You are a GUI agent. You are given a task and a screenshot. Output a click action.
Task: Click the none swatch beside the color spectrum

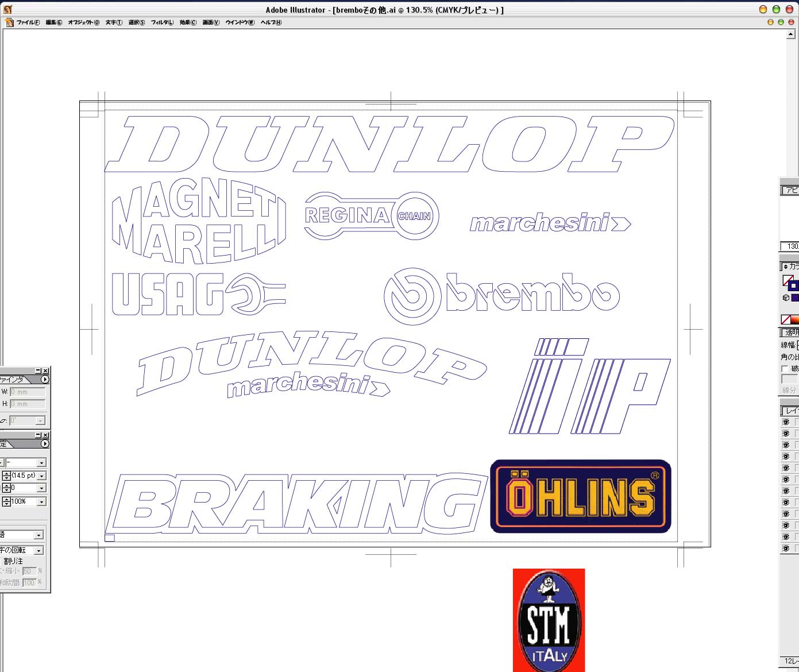(786, 319)
